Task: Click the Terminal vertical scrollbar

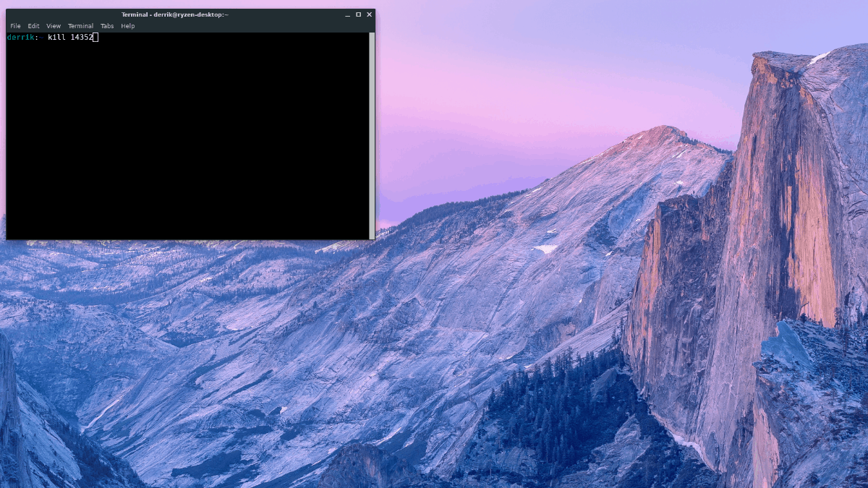Action: pyautogui.click(x=372, y=135)
